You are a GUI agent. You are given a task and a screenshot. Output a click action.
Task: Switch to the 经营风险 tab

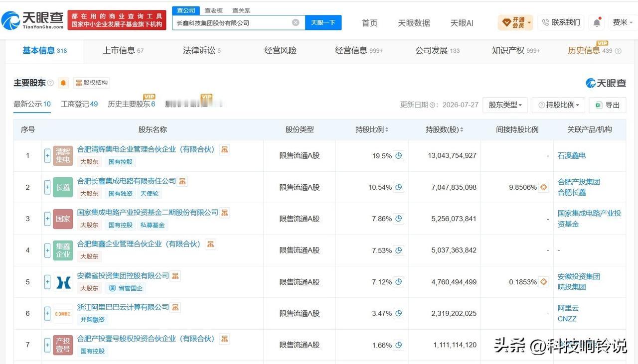pos(280,50)
